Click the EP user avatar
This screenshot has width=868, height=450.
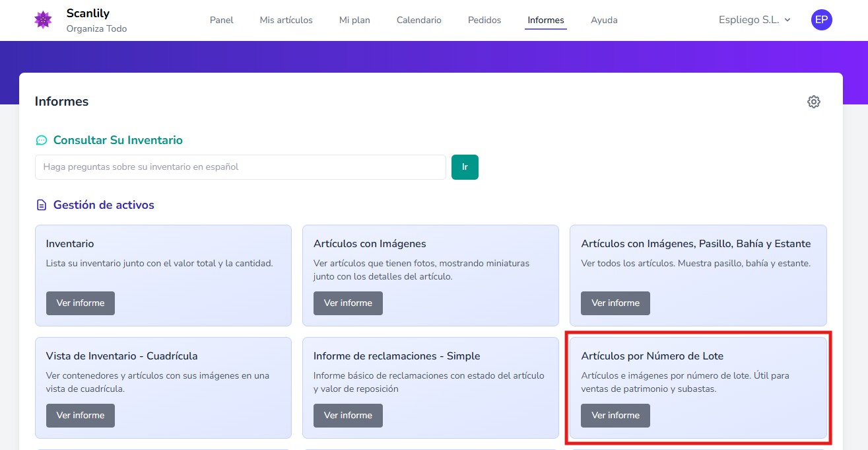click(821, 20)
